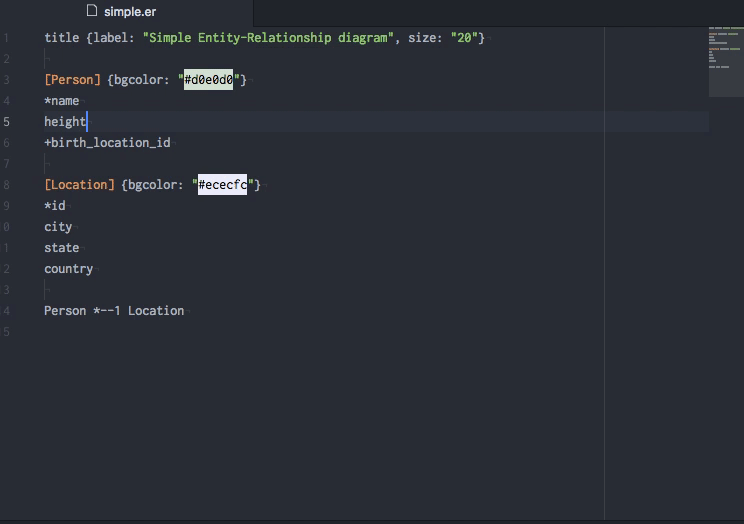Image resolution: width=744 pixels, height=524 pixels.
Task: Place cursor on the title keyword
Action: 61,38
